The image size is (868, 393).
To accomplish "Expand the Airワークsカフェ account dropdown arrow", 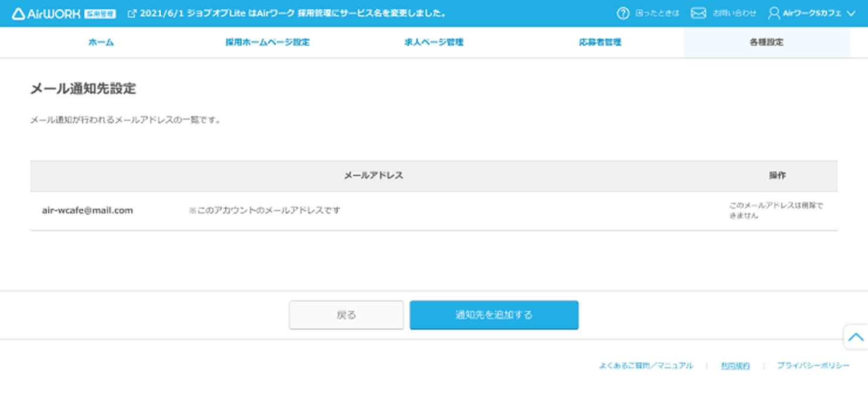I will (851, 13).
